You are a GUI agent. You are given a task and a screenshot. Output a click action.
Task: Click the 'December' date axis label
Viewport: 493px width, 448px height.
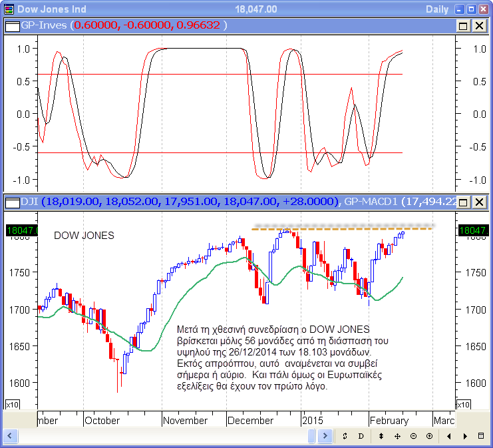(250, 421)
